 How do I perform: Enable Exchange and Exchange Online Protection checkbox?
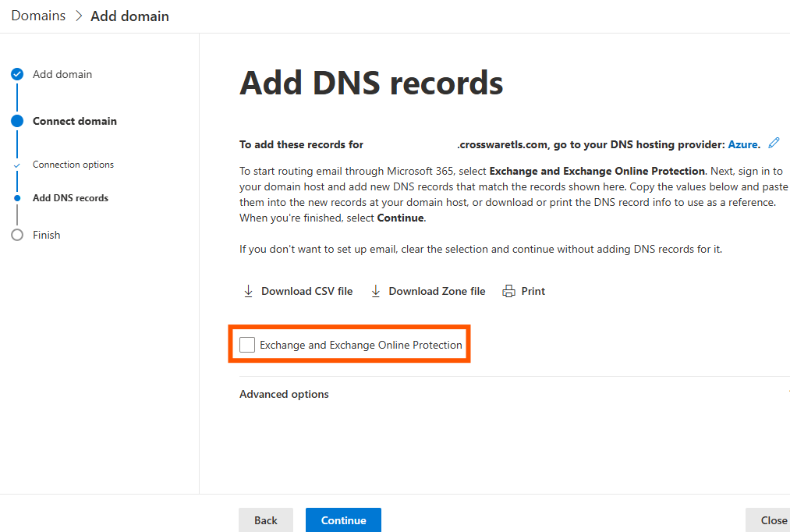[x=247, y=345]
